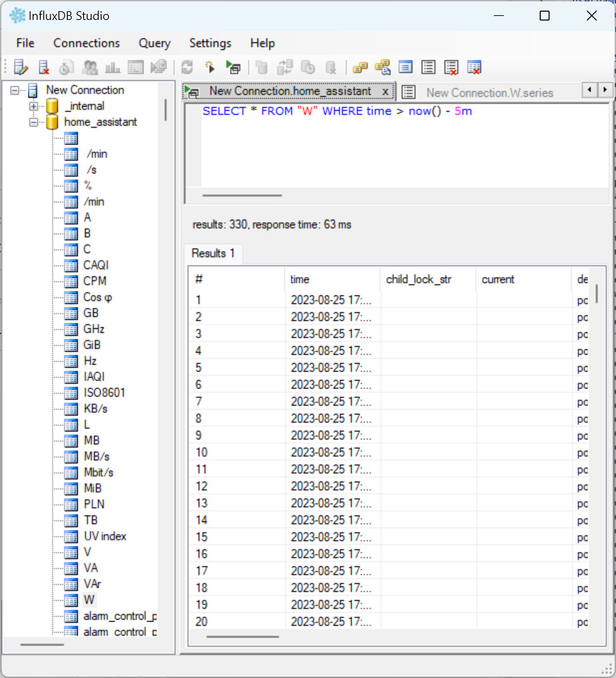Viewport: 616px width, 678px height.
Task: Click the green run query toolbar icon
Action: (x=233, y=68)
